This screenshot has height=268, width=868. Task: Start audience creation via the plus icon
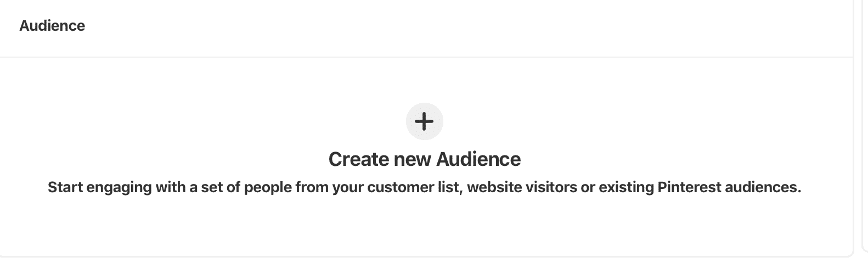pyautogui.click(x=424, y=121)
